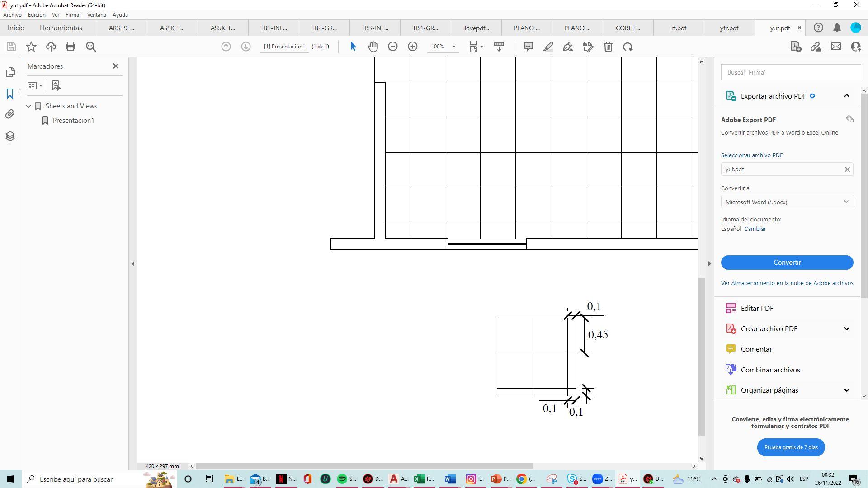Open the Attachments paperclip panel

(10, 114)
